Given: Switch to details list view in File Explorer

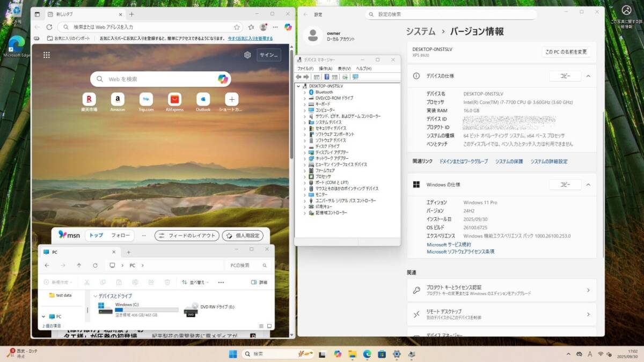Looking at the screenshot, I should coord(260,326).
